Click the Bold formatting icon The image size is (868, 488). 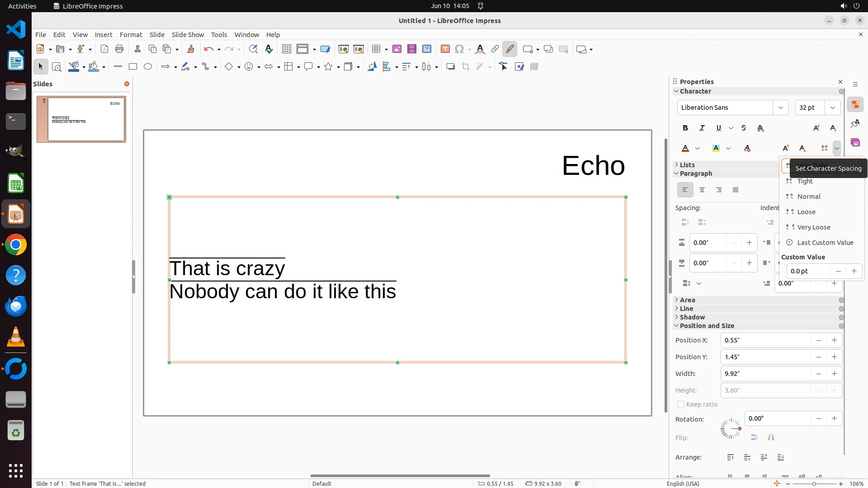pyautogui.click(x=685, y=128)
